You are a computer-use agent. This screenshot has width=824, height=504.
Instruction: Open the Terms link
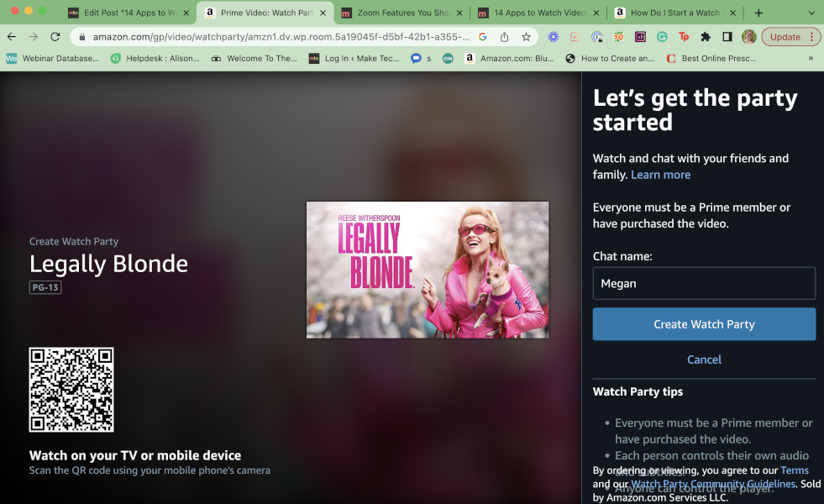[x=795, y=470]
